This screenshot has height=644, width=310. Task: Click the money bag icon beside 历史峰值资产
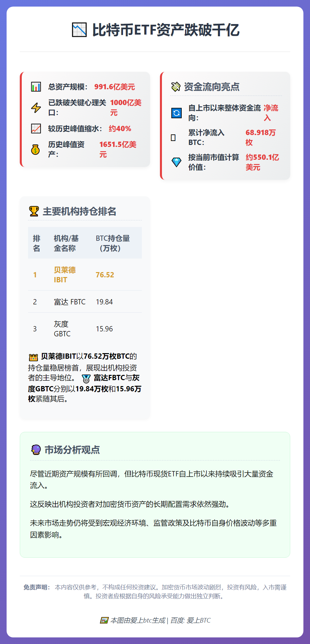pos(35,150)
